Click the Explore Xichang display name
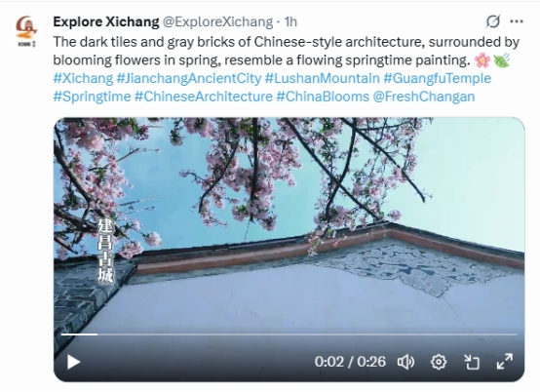The width and height of the screenshot is (540, 392). [106, 21]
